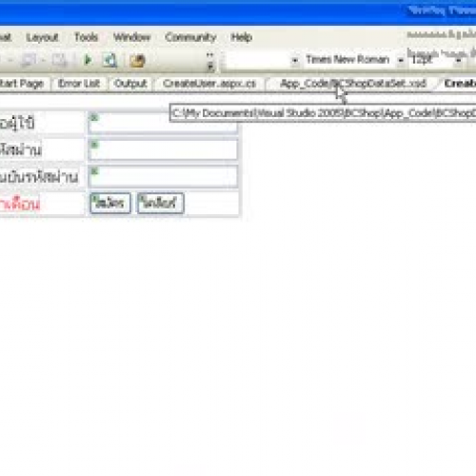Select the second row's Thai label
The width and height of the screenshot is (476, 476).
point(21,149)
